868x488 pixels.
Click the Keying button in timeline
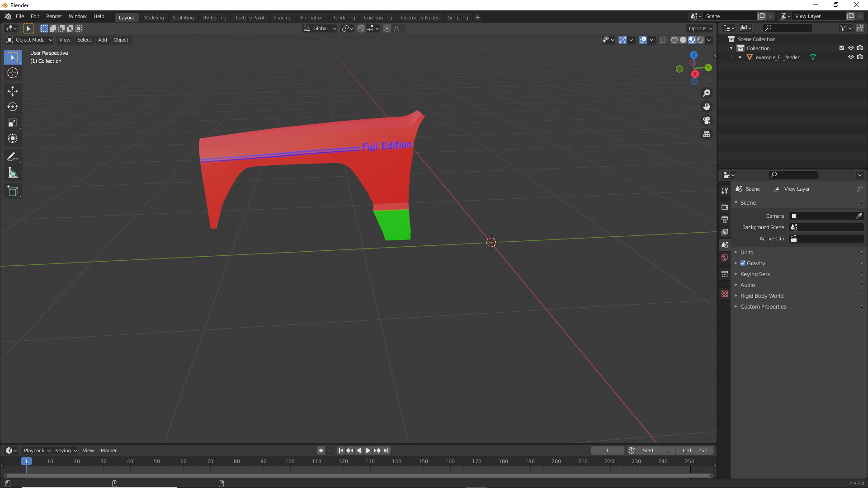tap(66, 450)
